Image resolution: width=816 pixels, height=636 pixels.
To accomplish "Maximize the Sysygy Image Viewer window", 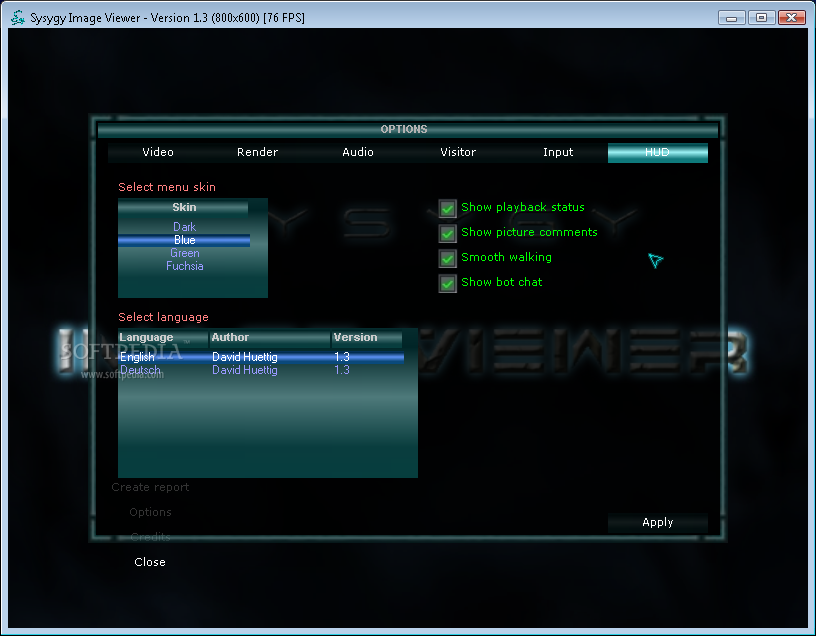I will [761, 18].
